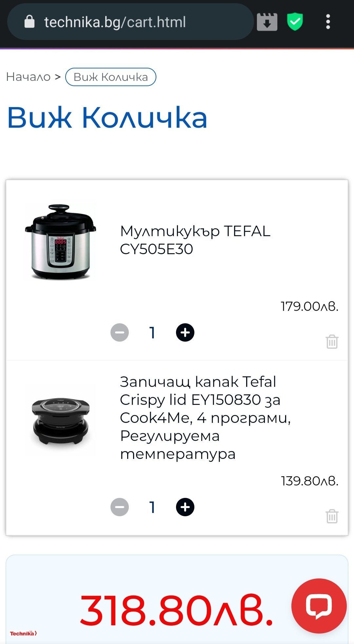The width and height of the screenshot is (354, 644).
Task: Increase quantity of Tefal Crispy lid
Action: tap(185, 507)
